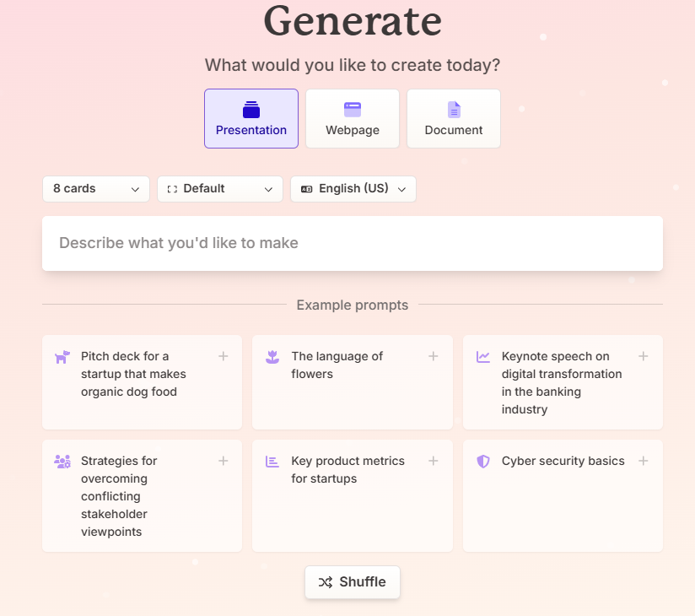Click the flower icon on language prompt
This screenshot has height=616, width=695.
(x=272, y=357)
